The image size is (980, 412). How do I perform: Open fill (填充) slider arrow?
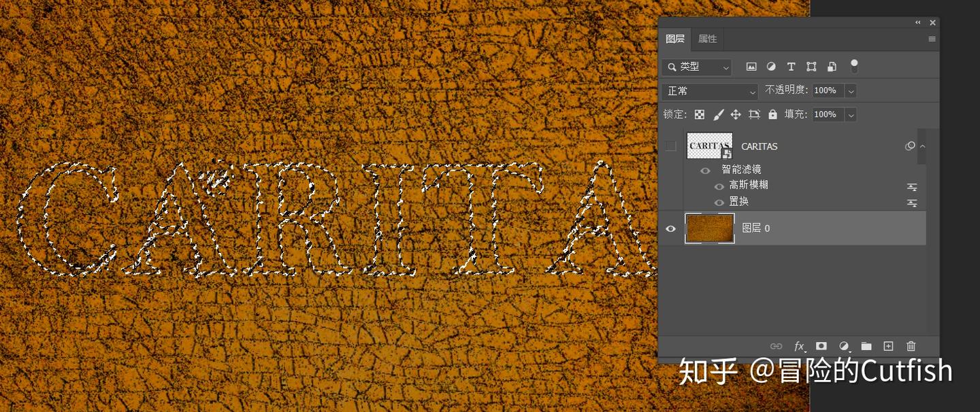(851, 115)
